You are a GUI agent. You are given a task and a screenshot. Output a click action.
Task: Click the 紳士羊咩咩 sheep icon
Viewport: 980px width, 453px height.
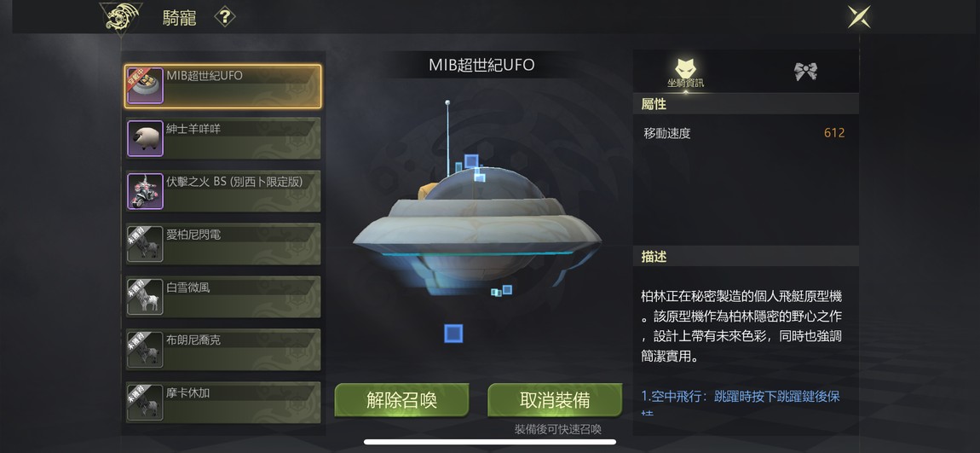point(146,138)
